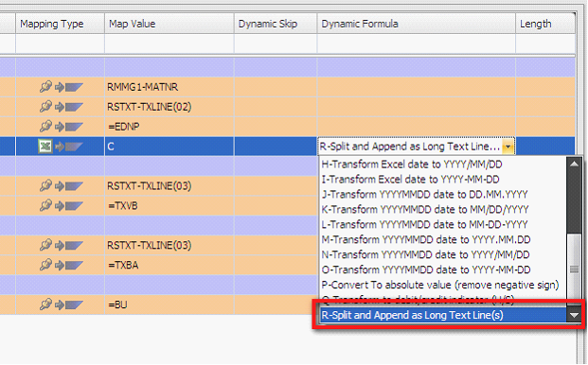Click the =TXBA map value cell
This screenshot has height=365, width=588.
[x=169, y=265]
